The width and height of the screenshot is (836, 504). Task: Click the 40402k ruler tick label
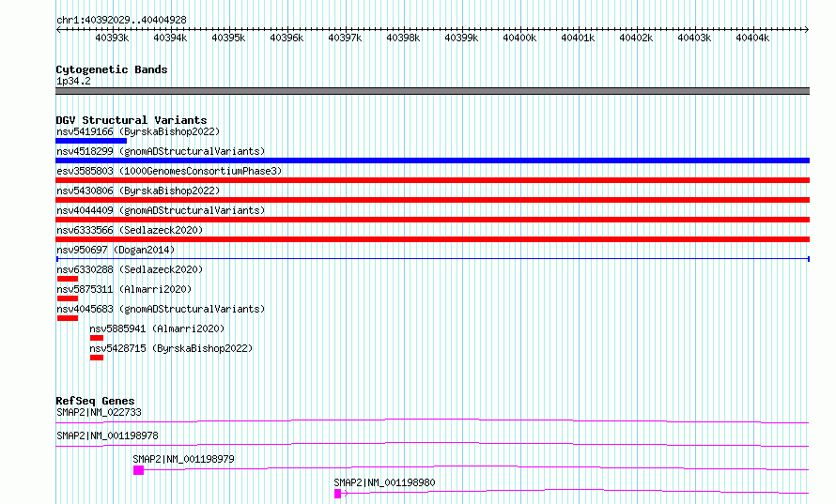pyautogui.click(x=636, y=38)
